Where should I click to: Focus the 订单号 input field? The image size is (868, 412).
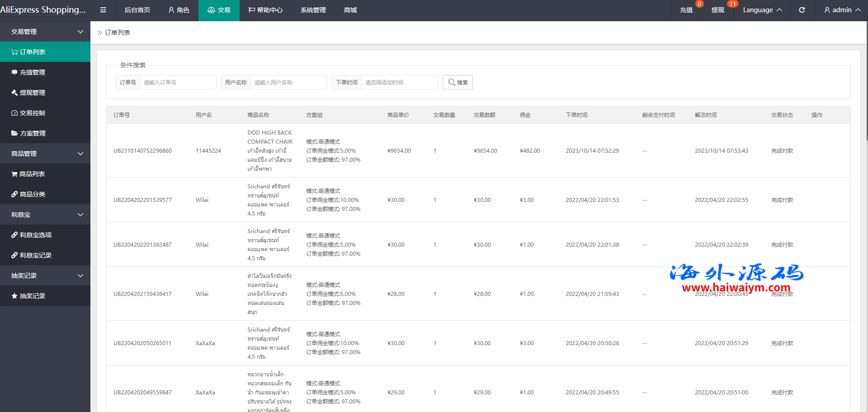click(178, 82)
